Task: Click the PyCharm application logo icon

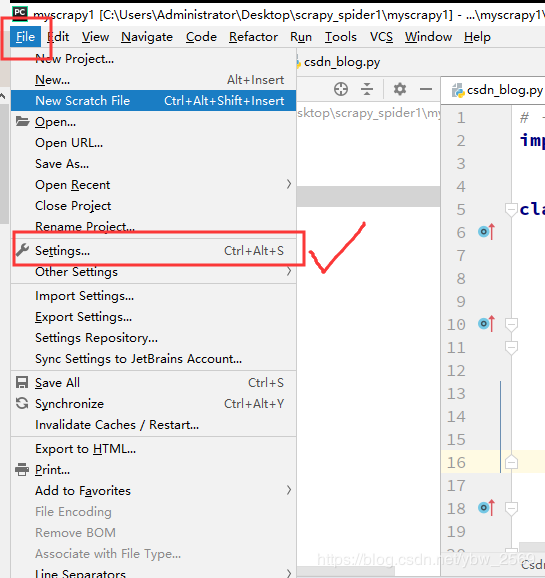Action: pos(20,13)
